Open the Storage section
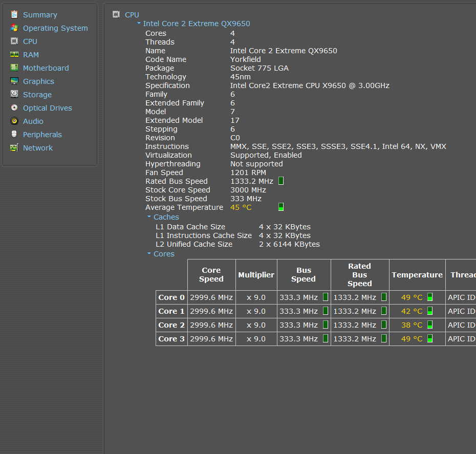The height and width of the screenshot is (454, 476). (37, 95)
